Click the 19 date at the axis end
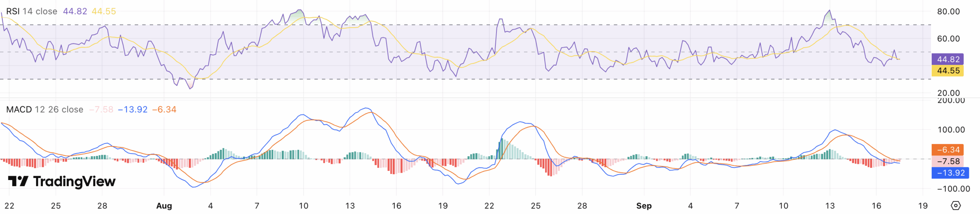 click(923, 206)
